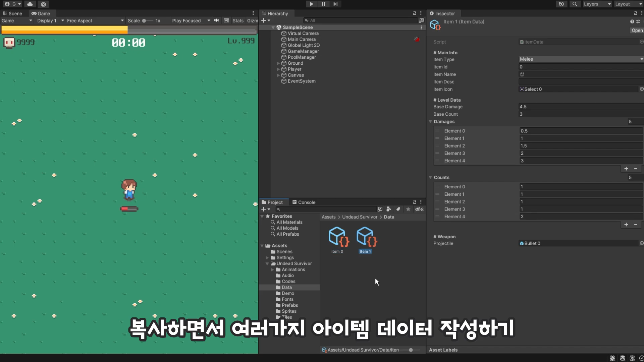The height and width of the screenshot is (362, 644).
Task: Expand the Player object in Hierarchy
Action: click(278, 69)
